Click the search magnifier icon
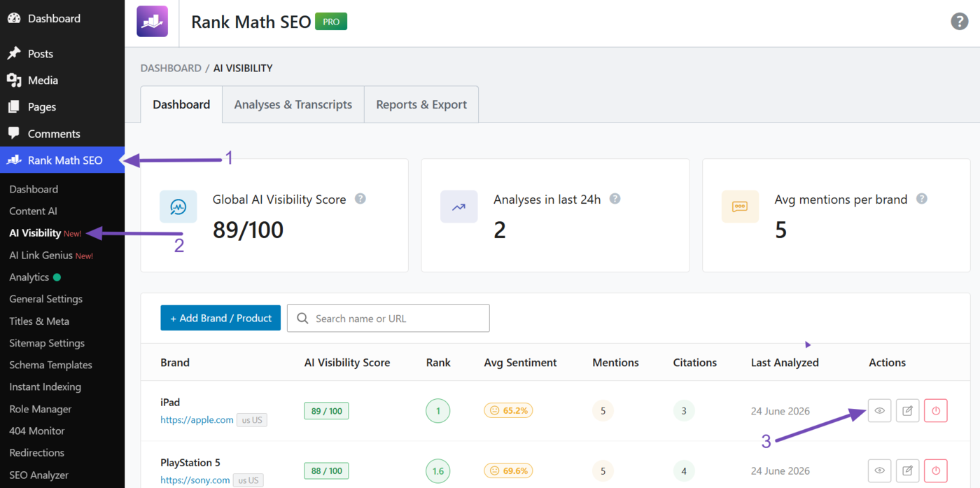This screenshot has width=980, height=488. click(302, 319)
